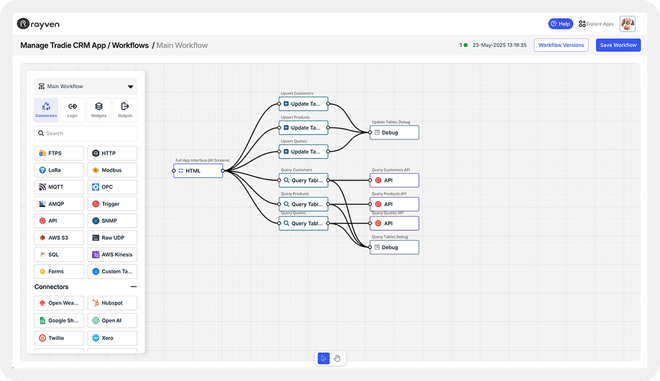Click the Main Workflow breadcrumb text
Image resolution: width=660 pixels, height=381 pixels.
click(x=182, y=45)
